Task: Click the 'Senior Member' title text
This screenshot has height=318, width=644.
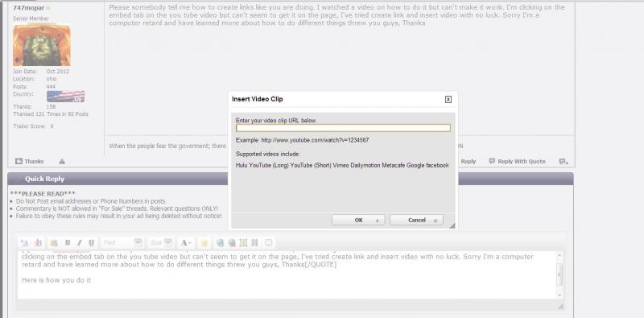Action: pos(31,19)
